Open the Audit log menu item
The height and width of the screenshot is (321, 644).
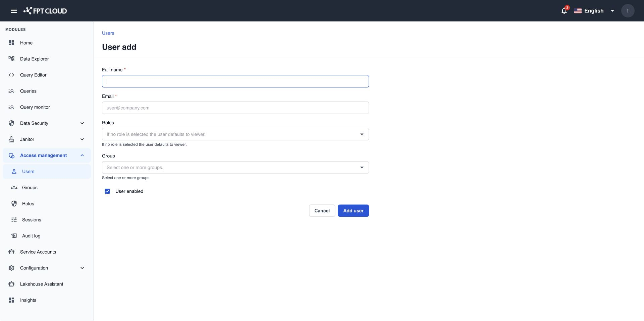47,236
